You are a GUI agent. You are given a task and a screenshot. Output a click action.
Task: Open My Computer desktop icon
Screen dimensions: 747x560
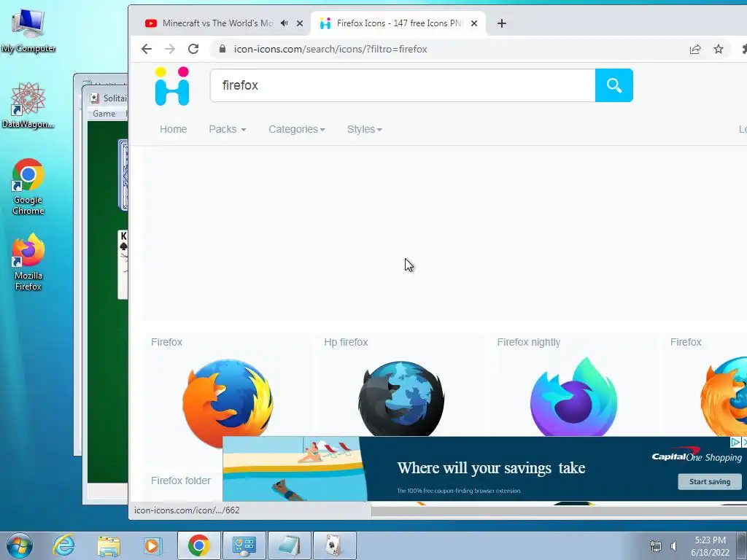pos(28,29)
